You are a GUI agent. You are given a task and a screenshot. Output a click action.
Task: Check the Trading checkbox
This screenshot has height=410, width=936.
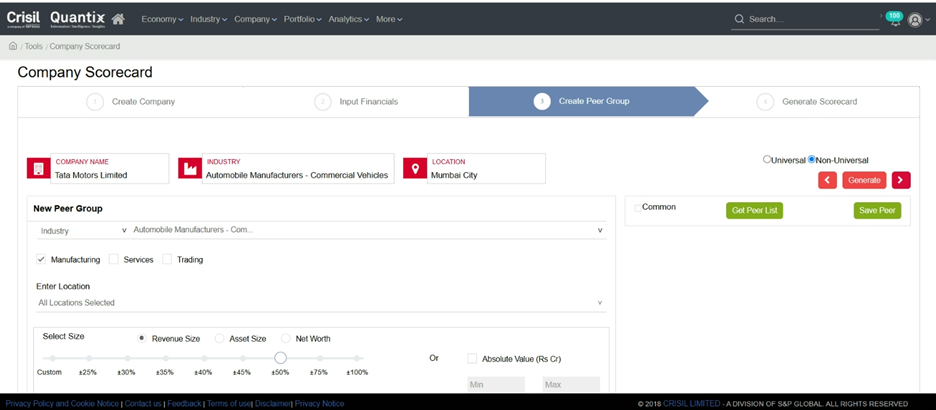(x=167, y=260)
